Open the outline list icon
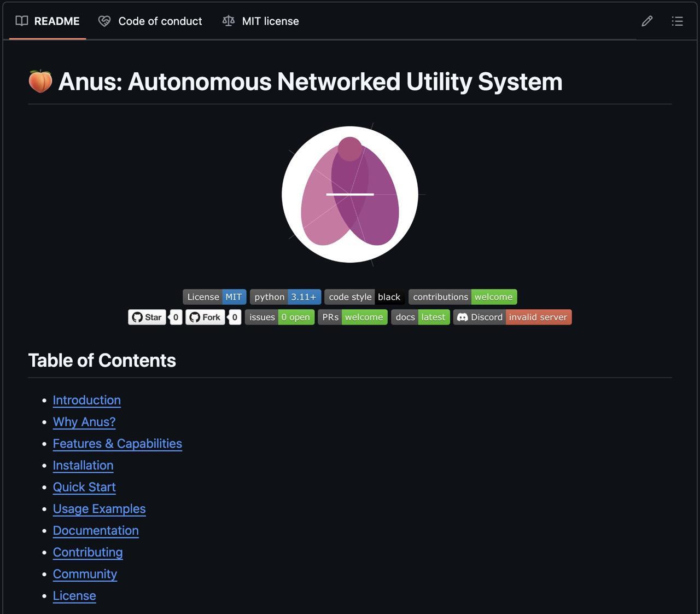700x614 pixels. 677,21
